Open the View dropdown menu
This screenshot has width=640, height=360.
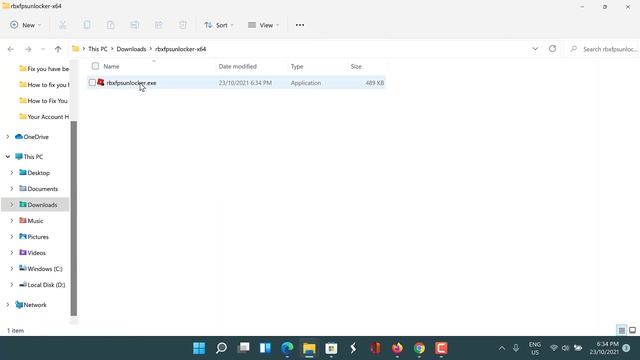[x=263, y=25]
